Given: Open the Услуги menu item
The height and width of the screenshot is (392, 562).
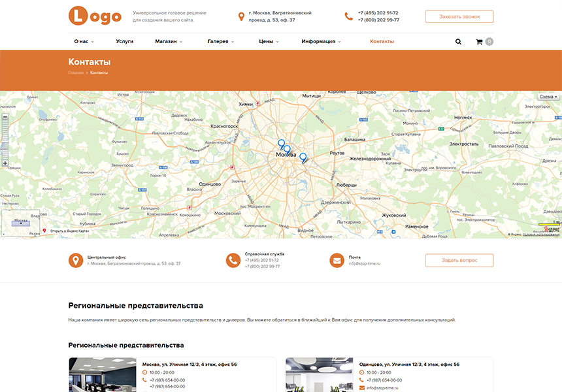Looking at the screenshot, I should (125, 41).
